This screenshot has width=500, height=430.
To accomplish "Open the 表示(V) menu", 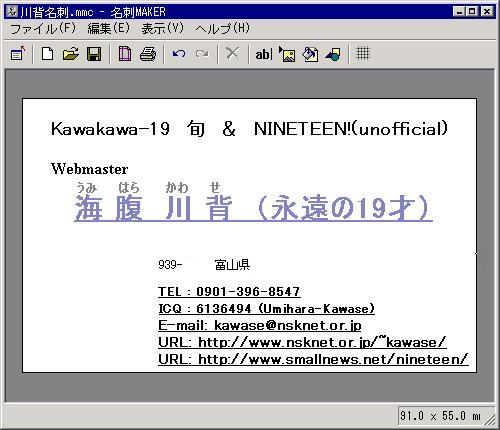I will pos(163,28).
